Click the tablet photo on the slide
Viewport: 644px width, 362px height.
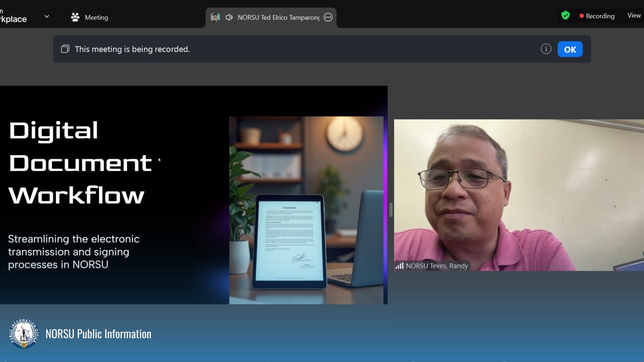click(306, 210)
